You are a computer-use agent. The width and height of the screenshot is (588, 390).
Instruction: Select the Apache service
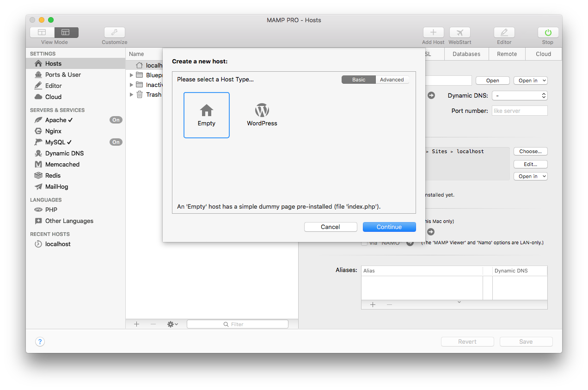[57, 120]
